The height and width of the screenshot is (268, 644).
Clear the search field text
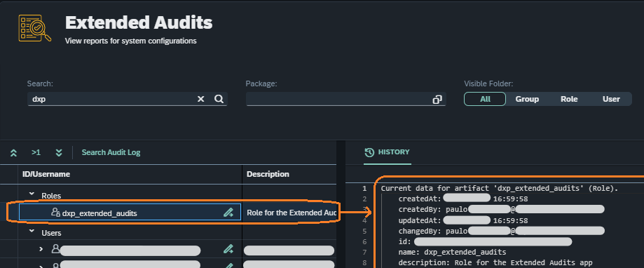click(201, 99)
